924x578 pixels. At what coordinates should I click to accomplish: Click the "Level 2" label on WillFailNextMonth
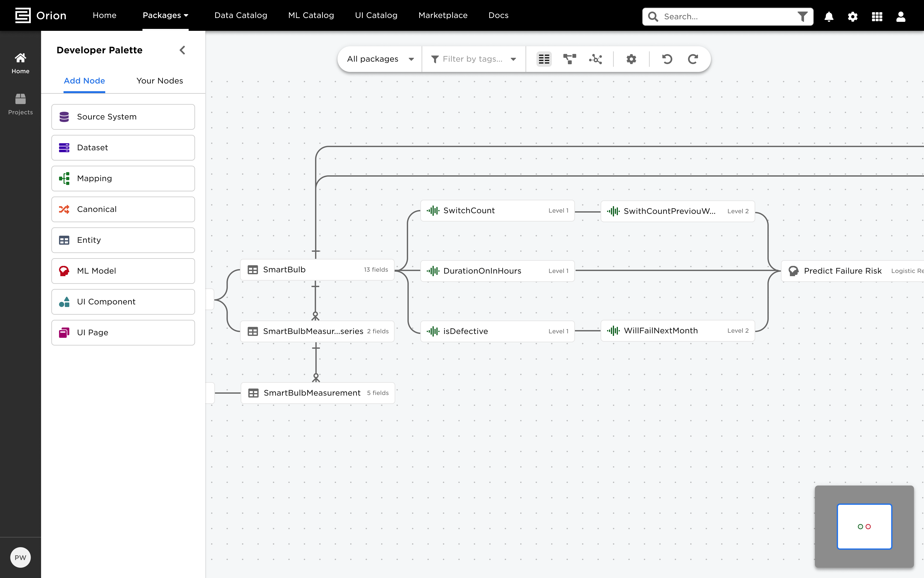(738, 331)
